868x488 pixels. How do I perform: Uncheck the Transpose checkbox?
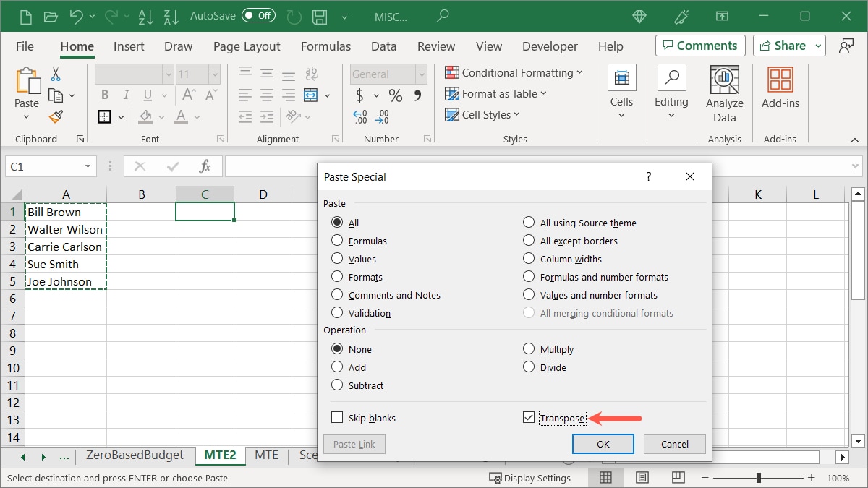(x=529, y=418)
